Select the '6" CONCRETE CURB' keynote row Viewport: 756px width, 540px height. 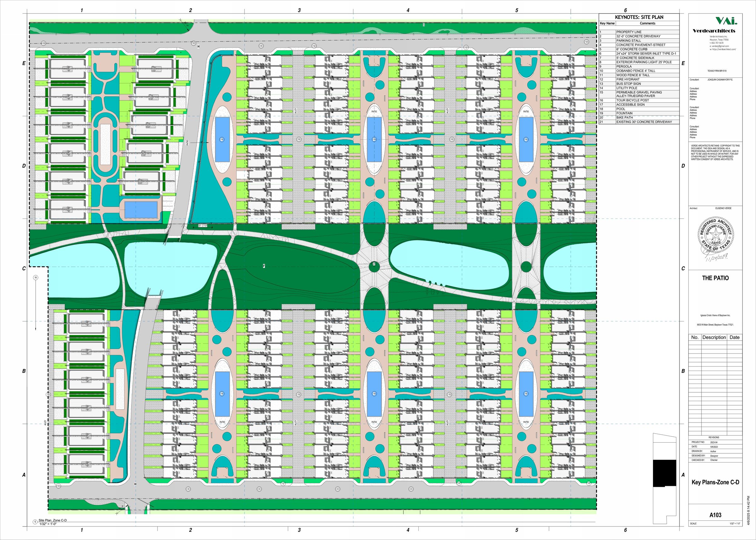coord(639,49)
